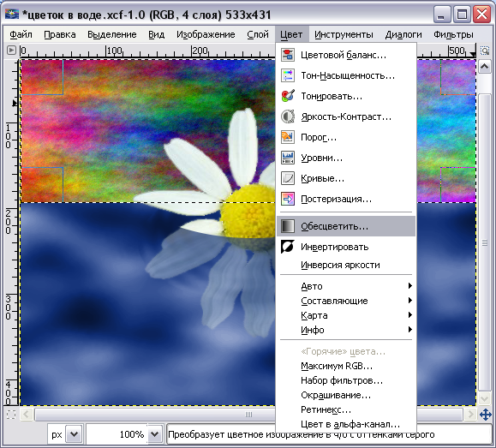
Task: Click the Threshold icon (Порог)
Action: pyautogui.click(x=288, y=137)
